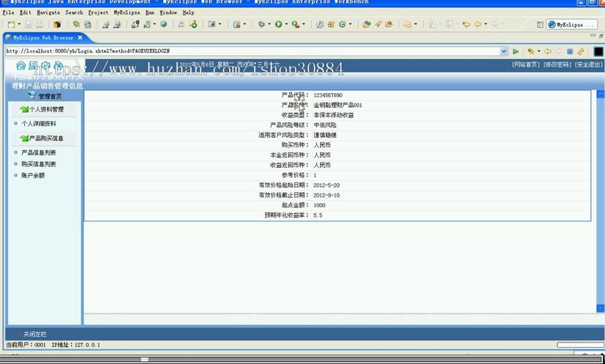Open the File menu

(8, 12)
